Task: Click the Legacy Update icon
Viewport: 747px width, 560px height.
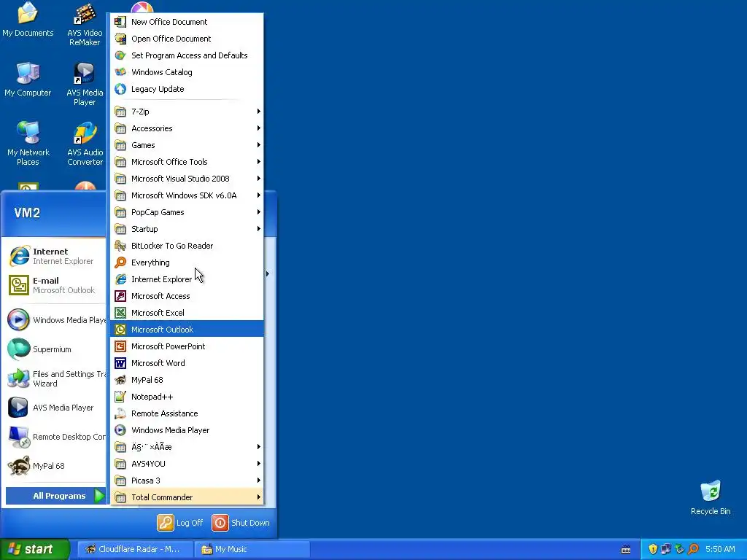Action: point(120,88)
